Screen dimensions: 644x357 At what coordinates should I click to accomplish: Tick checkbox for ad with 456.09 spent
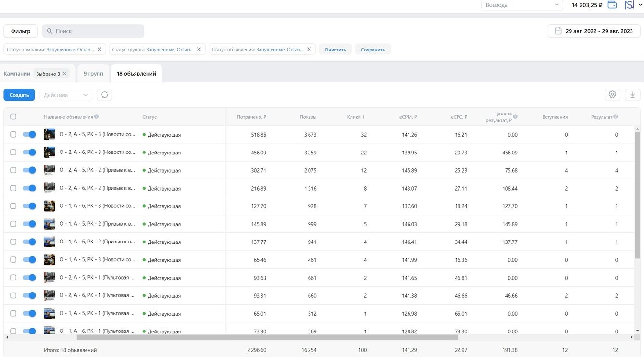(13, 153)
